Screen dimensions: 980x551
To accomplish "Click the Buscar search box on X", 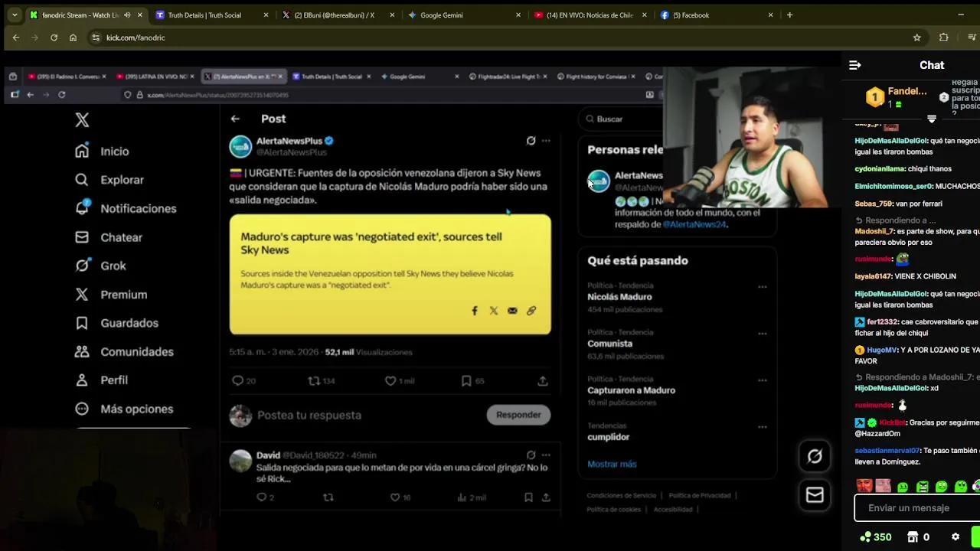I will (x=622, y=119).
